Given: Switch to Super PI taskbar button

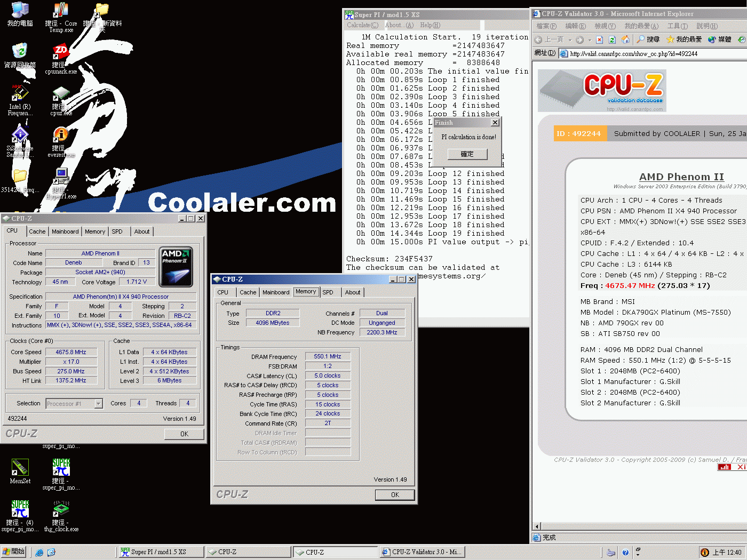Looking at the screenshot, I should [x=160, y=552].
